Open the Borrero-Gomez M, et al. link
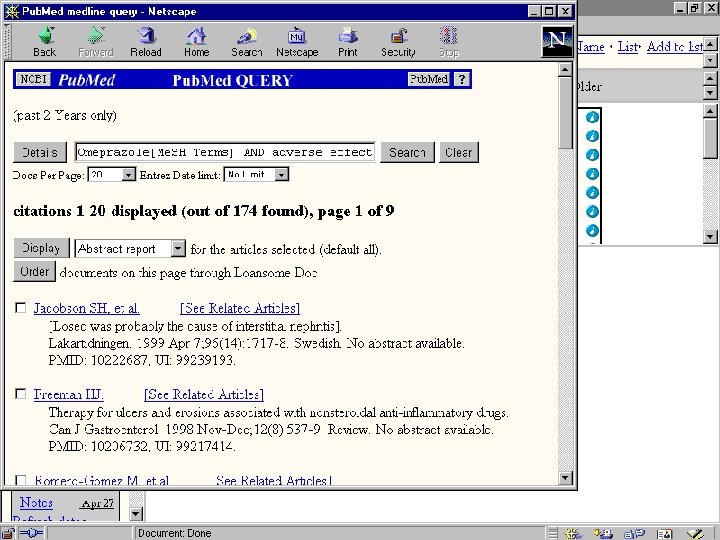This screenshot has height=540, width=720. tap(101, 480)
